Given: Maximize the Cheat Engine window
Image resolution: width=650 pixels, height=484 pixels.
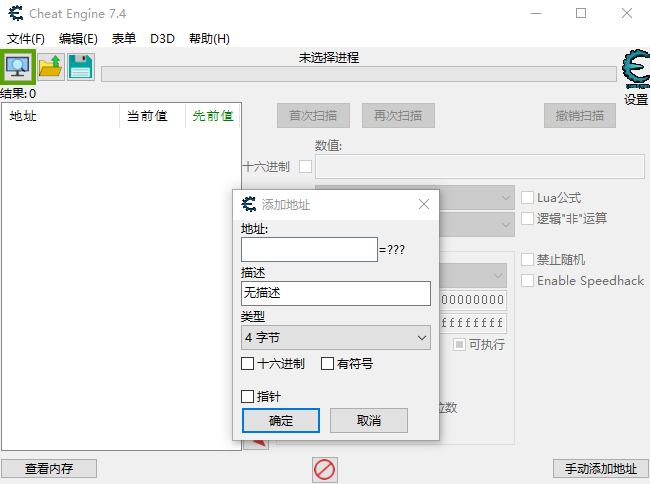Looking at the screenshot, I should coord(581,13).
